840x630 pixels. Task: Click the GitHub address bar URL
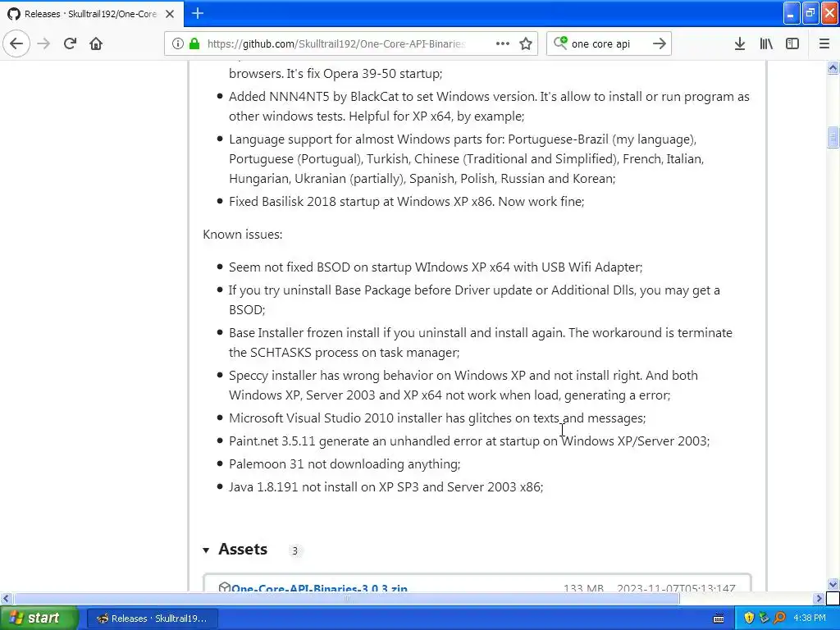point(336,44)
